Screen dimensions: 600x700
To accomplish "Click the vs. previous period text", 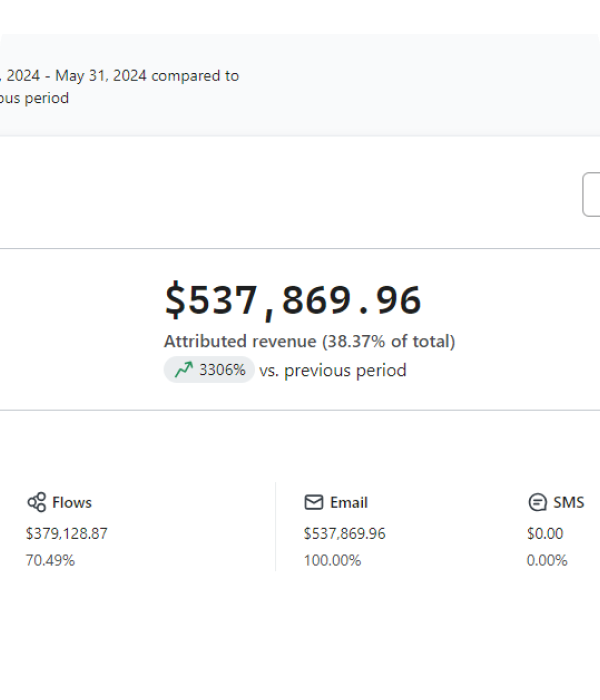I will point(333,371).
